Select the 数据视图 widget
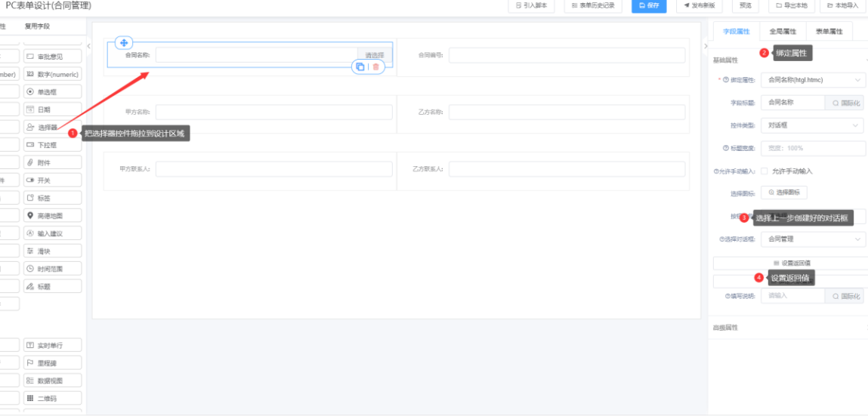The height and width of the screenshot is (416, 868). point(53,381)
